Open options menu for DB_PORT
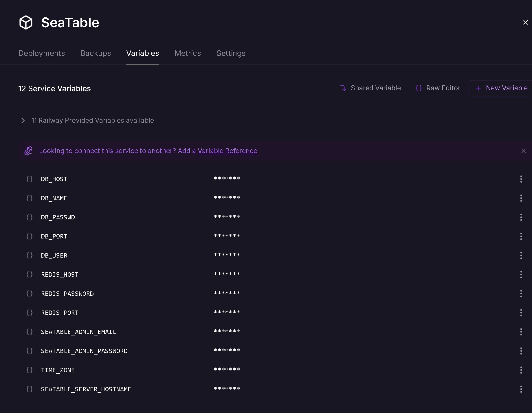532x413 pixels. point(521,236)
